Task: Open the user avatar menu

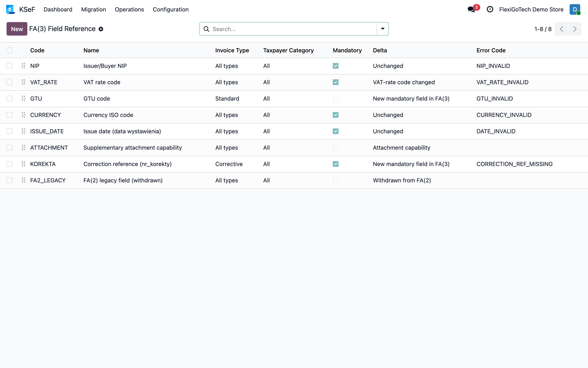Action: 575,9
